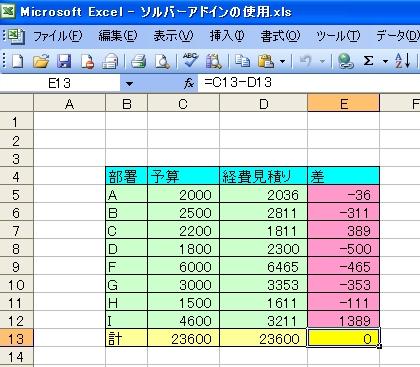Click the E-mail envelope icon
This screenshot has height=367, width=420.
pos(110,62)
